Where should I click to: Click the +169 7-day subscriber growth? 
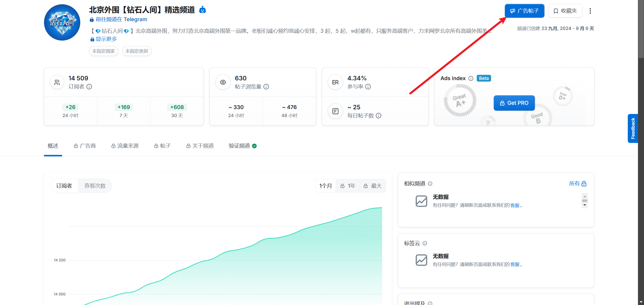point(124,107)
